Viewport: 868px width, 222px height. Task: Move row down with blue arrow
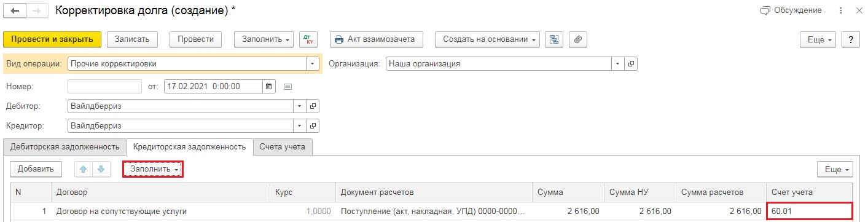pyautogui.click(x=101, y=169)
